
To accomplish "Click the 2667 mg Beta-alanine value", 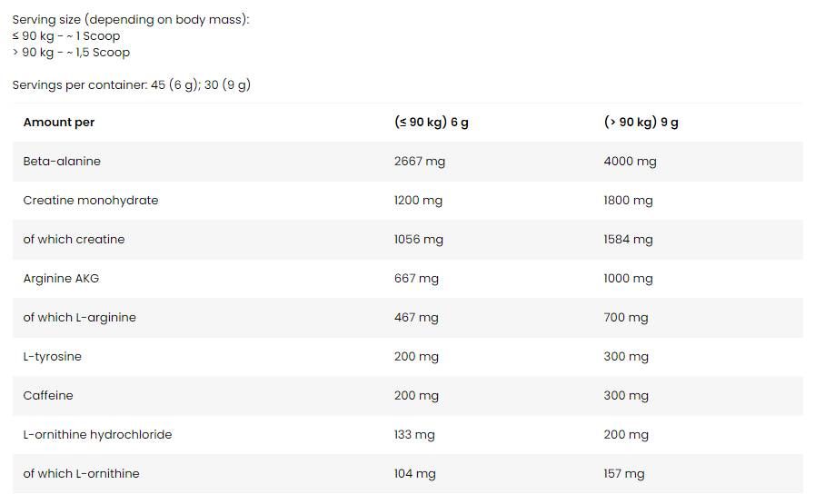I will (x=420, y=162).
